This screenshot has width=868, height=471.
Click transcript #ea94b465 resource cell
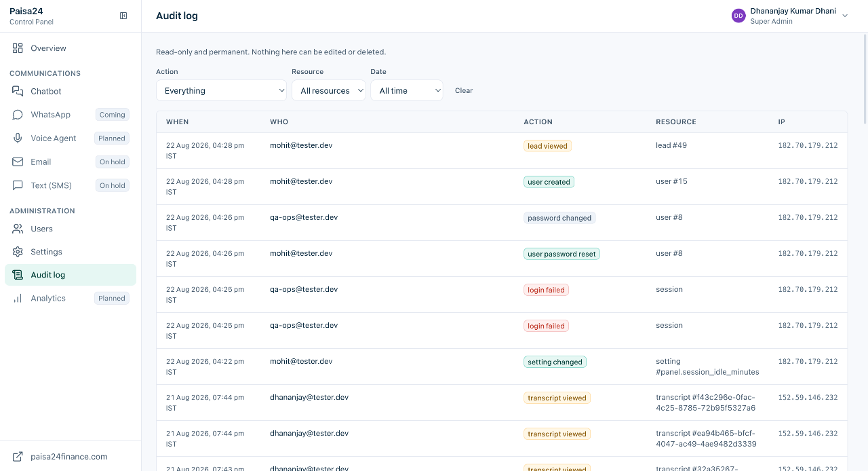[706, 438]
